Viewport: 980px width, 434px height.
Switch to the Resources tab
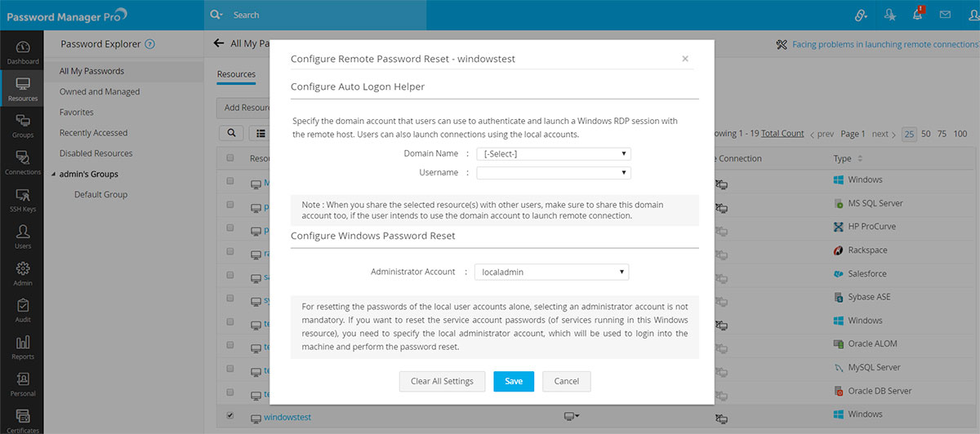(236, 74)
